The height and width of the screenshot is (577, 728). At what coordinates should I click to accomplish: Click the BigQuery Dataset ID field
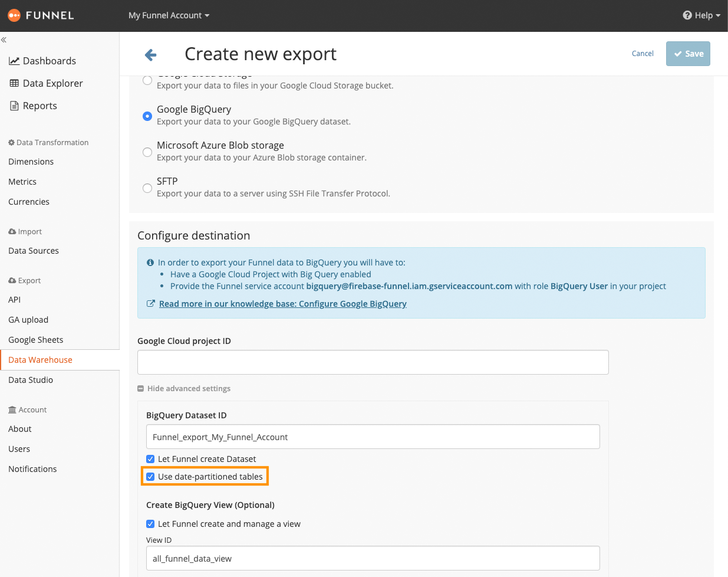pos(373,437)
